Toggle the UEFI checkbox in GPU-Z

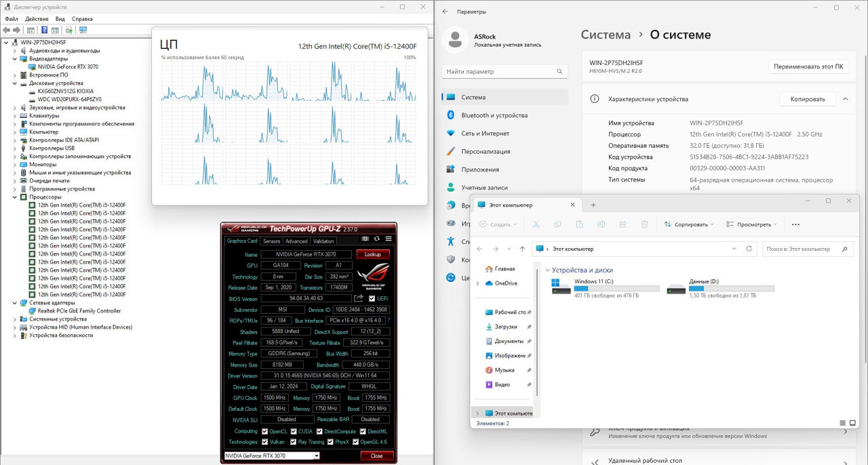tap(372, 298)
